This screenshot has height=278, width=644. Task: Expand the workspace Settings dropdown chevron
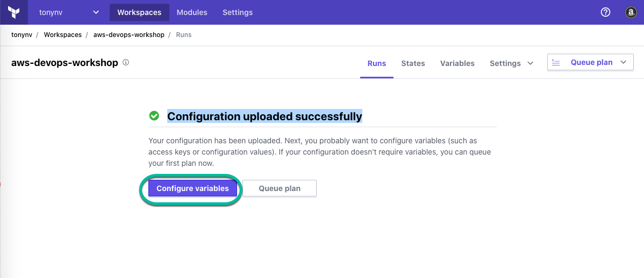(x=530, y=63)
